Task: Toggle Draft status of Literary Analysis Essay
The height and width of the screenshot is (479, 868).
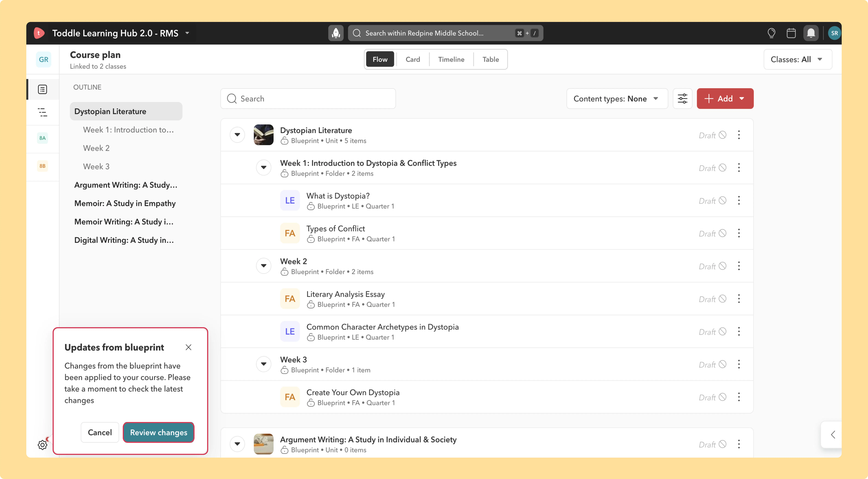Action: [x=712, y=299]
